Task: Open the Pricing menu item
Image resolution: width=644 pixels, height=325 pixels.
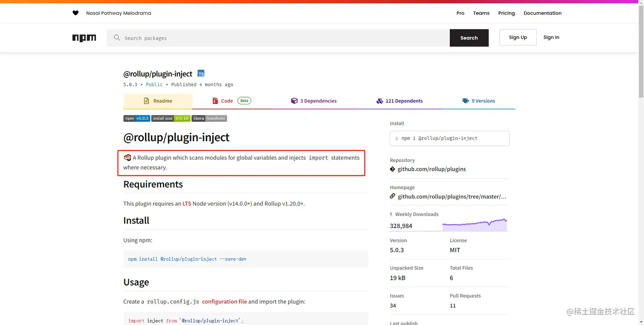Action: (x=506, y=13)
